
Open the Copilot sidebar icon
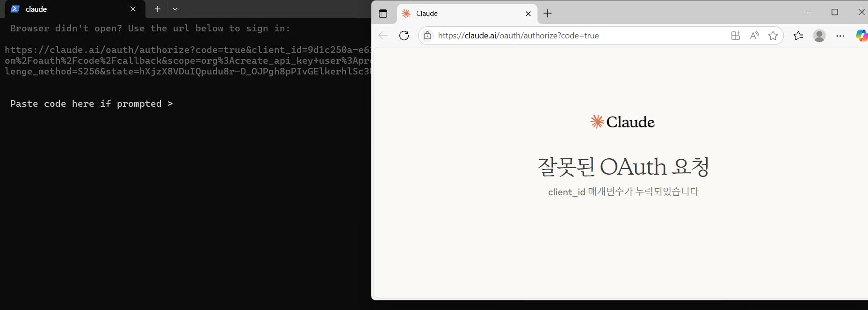coord(861,36)
